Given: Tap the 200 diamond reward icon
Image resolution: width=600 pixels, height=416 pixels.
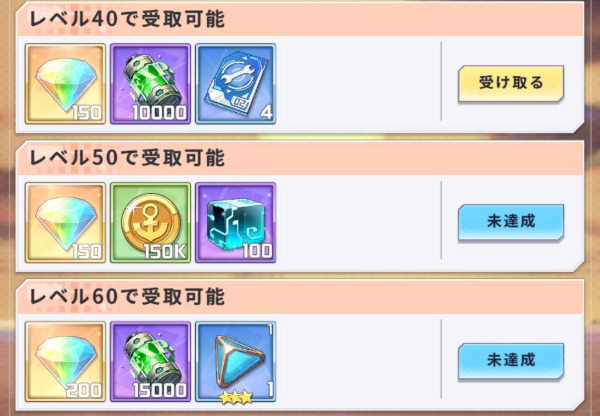Looking at the screenshot, I should coord(65,362).
